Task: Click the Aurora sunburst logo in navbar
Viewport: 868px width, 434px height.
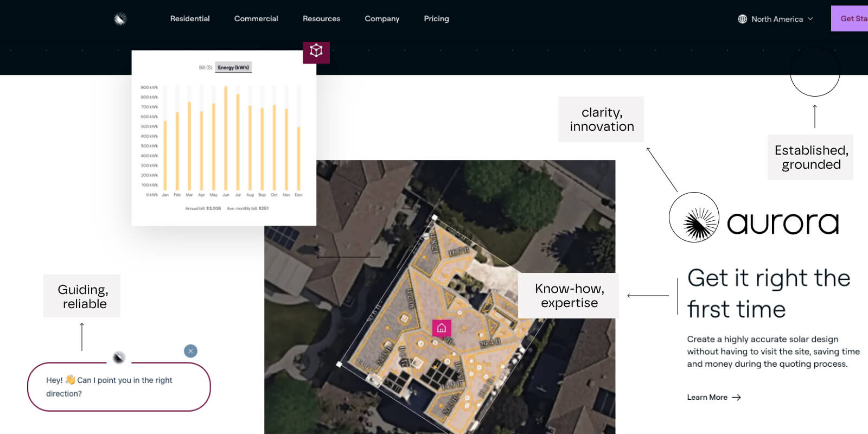Action: point(120,19)
